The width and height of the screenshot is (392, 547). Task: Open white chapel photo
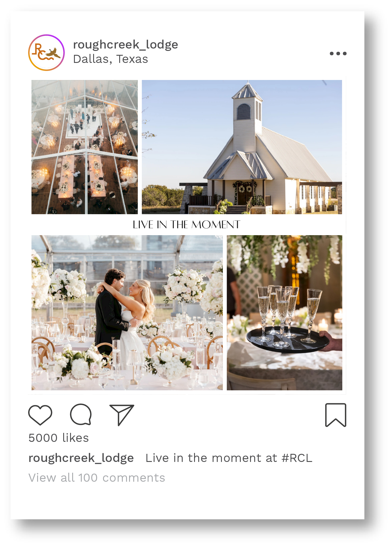pos(242,147)
